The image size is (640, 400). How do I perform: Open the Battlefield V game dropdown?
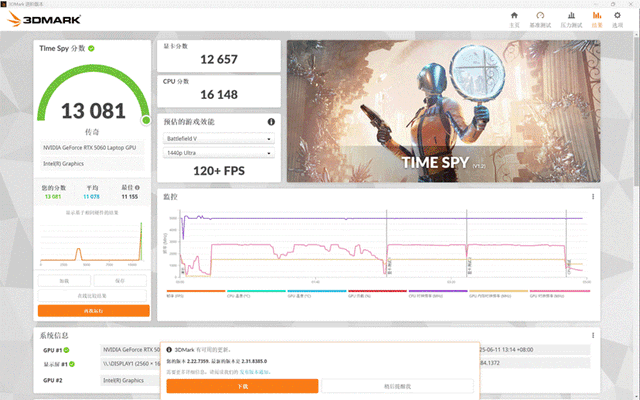[x=219, y=139]
